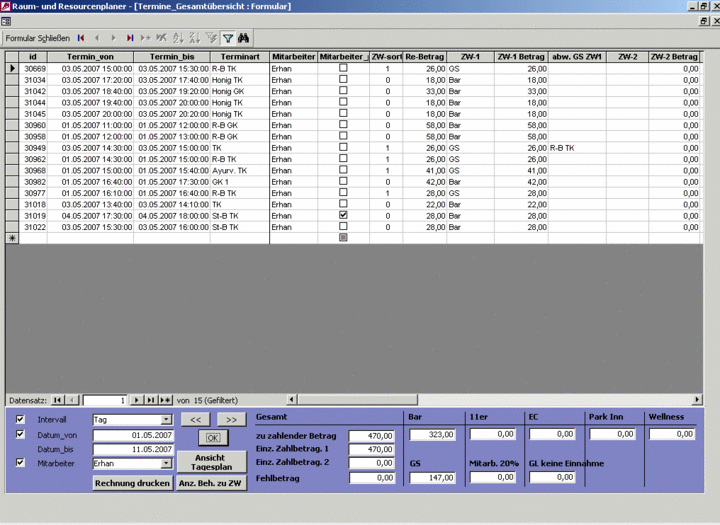Viewport: 720px width, 525px height.
Task: Select row via current-record arrow selector
Action: point(12,68)
